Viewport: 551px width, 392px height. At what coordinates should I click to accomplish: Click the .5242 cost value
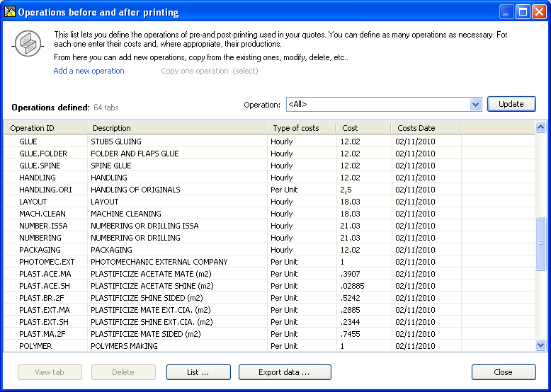click(350, 298)
